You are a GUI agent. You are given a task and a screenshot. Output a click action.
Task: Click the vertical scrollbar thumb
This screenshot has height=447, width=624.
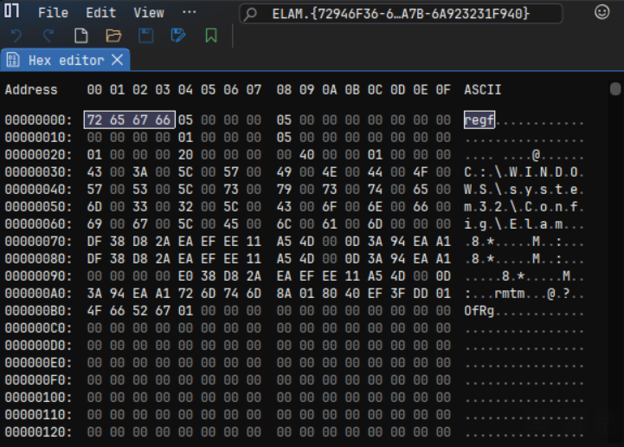(615, 89)
